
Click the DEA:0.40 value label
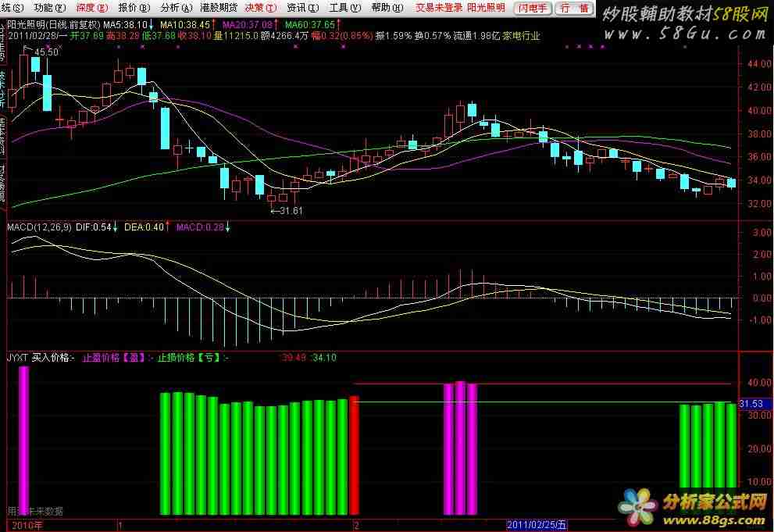(x=144, y=227)
